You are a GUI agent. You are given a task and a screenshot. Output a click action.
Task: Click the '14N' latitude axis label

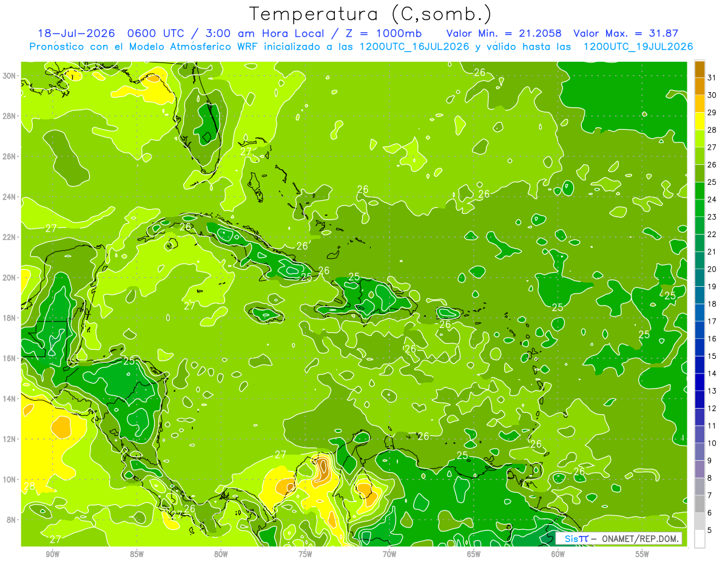[x=9, y=398]
